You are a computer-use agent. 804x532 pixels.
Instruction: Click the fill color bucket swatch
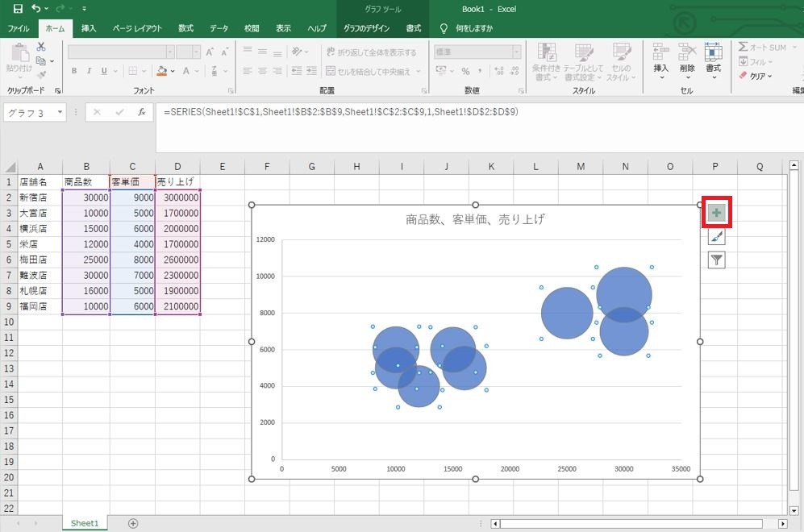(162, 71)
